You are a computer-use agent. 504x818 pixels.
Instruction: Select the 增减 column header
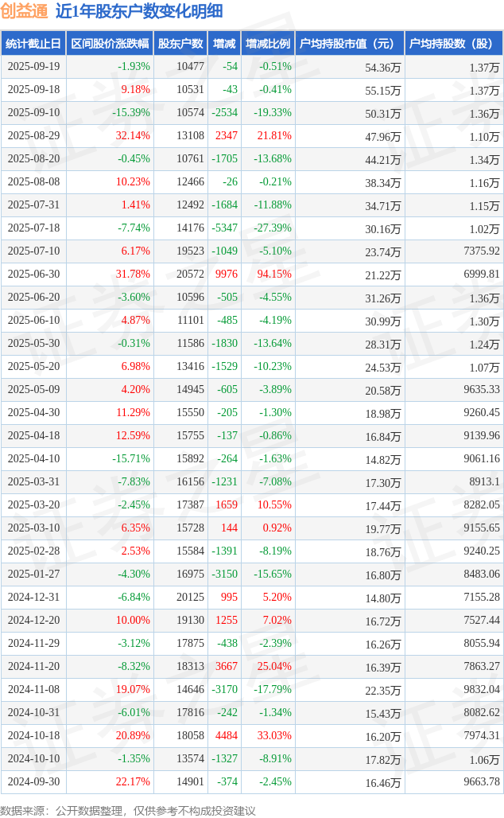[x=224, y=44]
